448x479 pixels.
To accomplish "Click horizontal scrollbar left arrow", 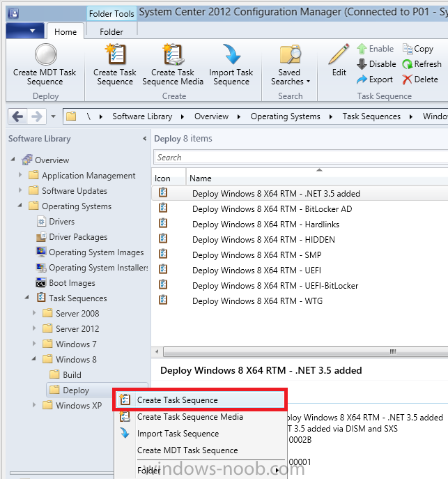I will pos(157,351).
